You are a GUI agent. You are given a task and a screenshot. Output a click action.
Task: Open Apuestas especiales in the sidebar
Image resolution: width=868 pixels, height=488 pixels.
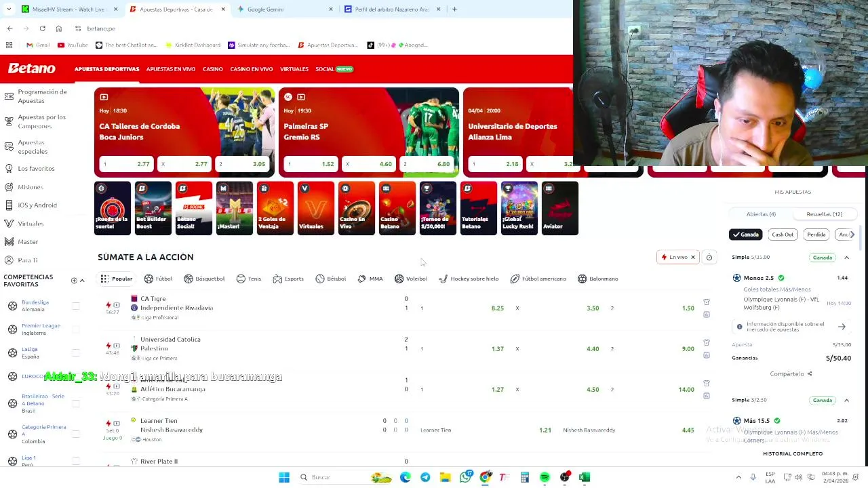[x=33, y=147]
